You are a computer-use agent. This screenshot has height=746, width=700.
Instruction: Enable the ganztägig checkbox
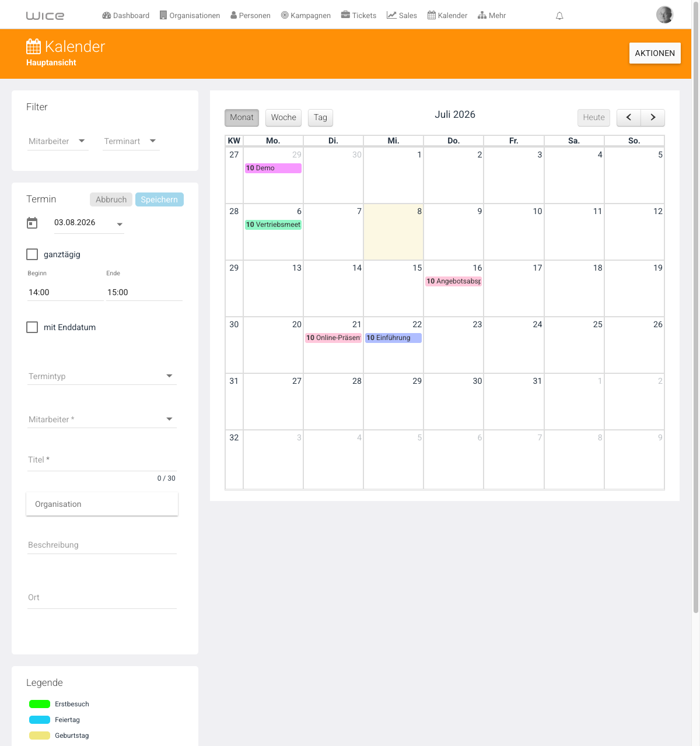coord(32,254)
